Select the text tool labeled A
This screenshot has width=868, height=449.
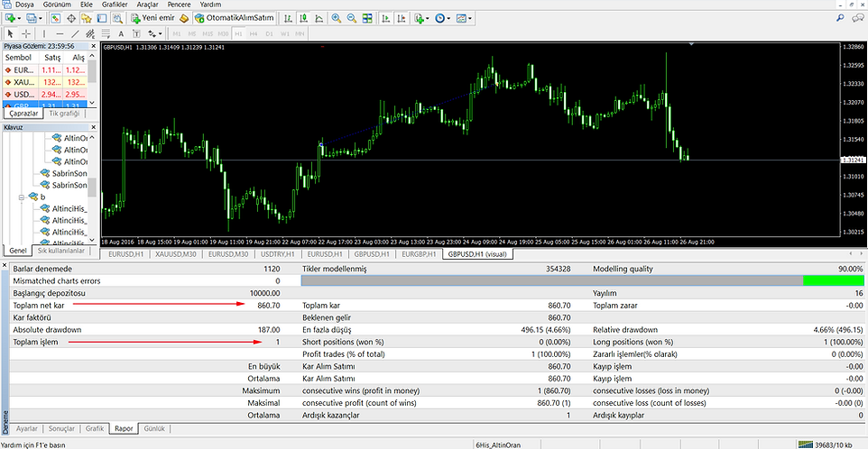[121, 33]
